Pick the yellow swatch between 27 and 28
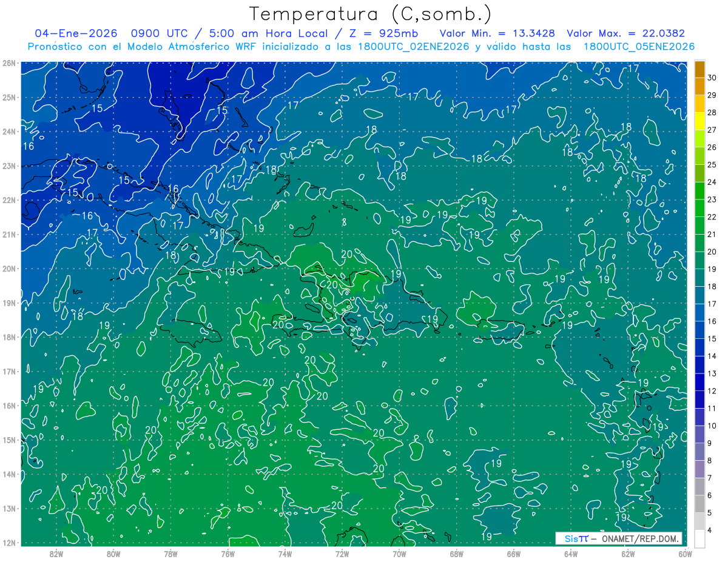 coord(699,121)
